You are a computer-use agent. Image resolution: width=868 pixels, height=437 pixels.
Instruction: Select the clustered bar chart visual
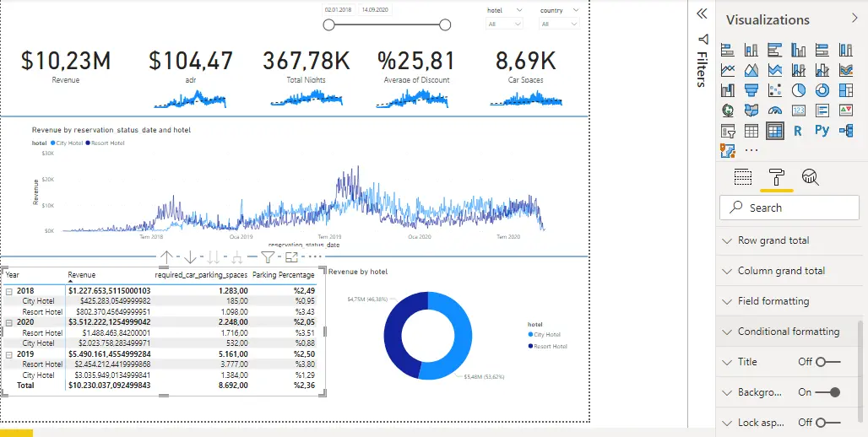775,50
